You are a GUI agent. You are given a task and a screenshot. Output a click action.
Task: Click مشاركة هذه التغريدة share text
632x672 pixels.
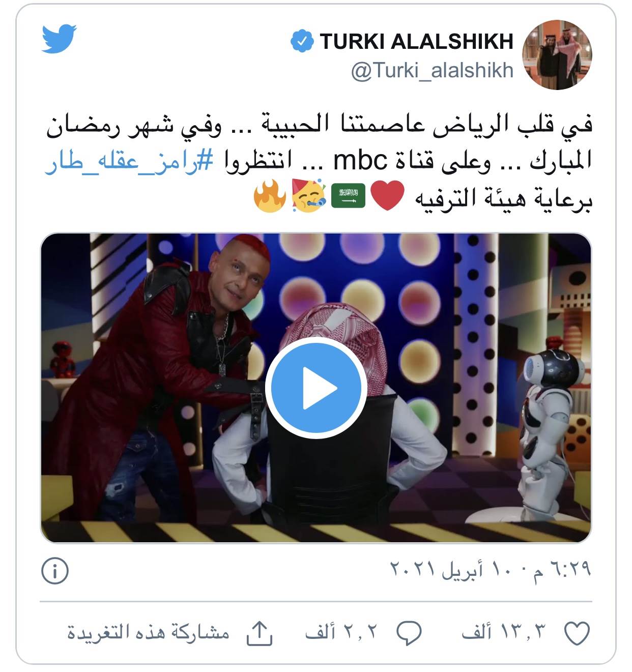click(149, 632)
